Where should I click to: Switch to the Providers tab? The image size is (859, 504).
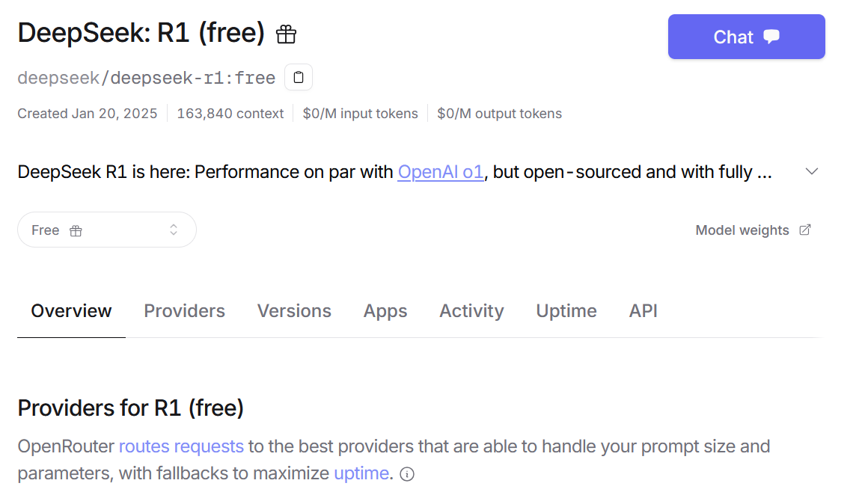click(185, 311)
